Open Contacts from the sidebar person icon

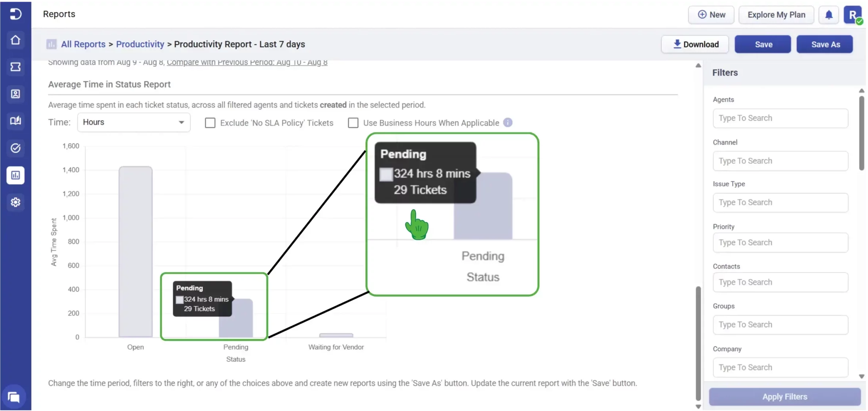(x=15, y=94)
